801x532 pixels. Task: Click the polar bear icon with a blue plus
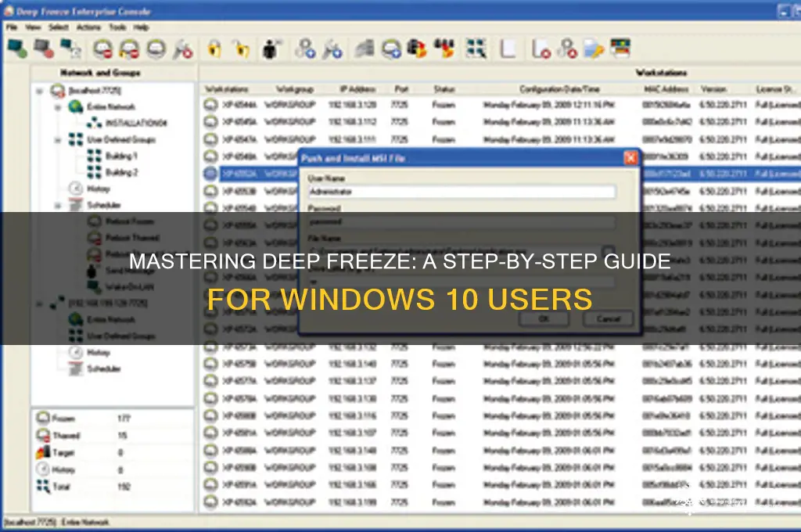391,49
